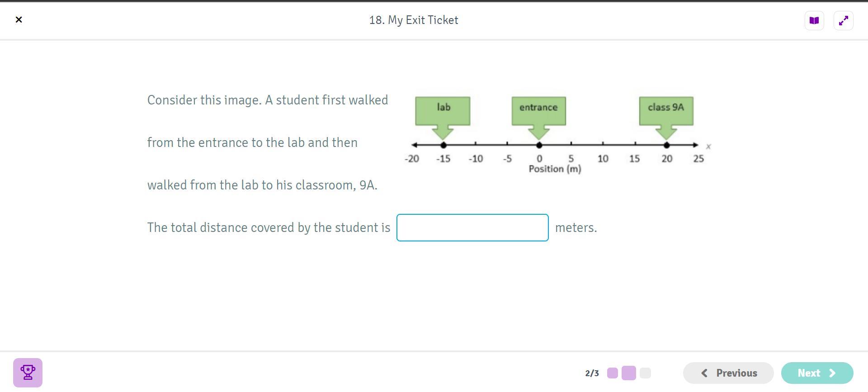Click the total distance answer field
The height and width of the screenshot is (392, 868).
point(472,228)
